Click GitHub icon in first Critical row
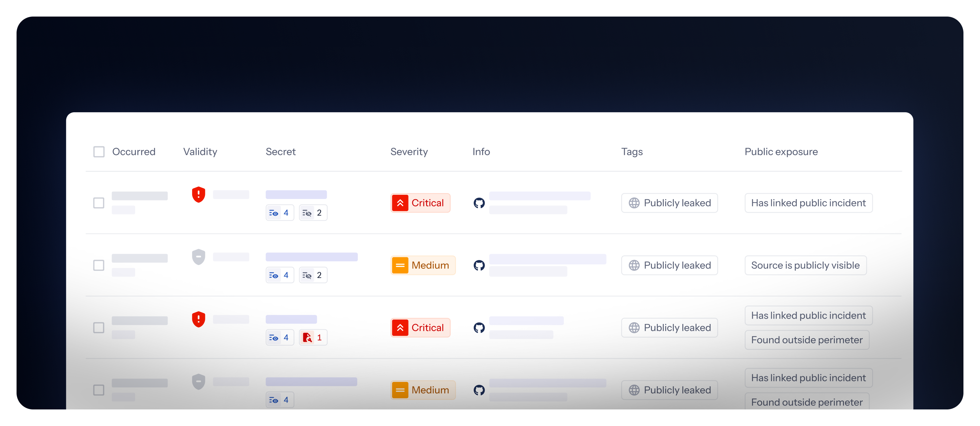980x426 pixels. 479,203
